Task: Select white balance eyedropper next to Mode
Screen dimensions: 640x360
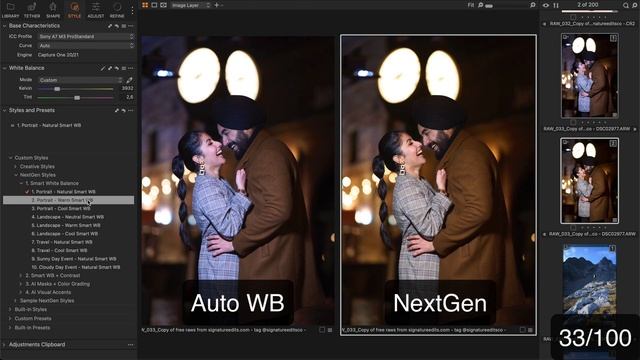Action: (129, 80)
